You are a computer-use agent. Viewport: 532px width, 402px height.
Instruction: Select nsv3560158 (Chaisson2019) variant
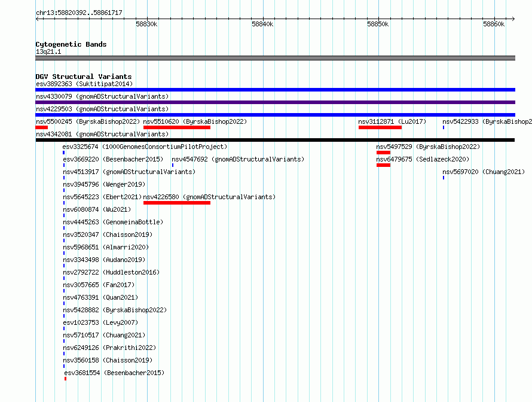[x=108, y=360]
